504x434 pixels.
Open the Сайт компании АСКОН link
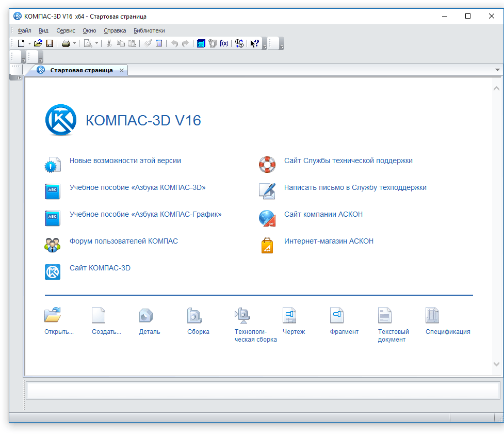click(x=323, y=215)
